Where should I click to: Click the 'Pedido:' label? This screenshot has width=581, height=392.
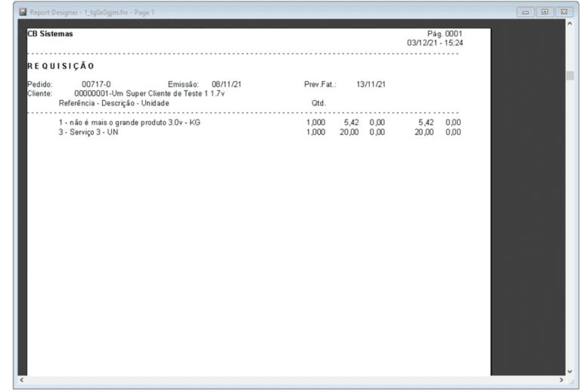tap(40, 85)
